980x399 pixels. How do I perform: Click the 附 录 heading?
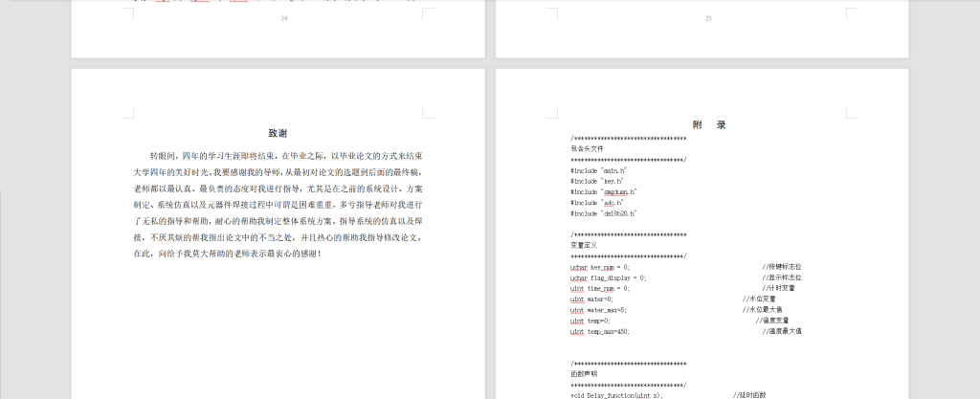(709, 125)
